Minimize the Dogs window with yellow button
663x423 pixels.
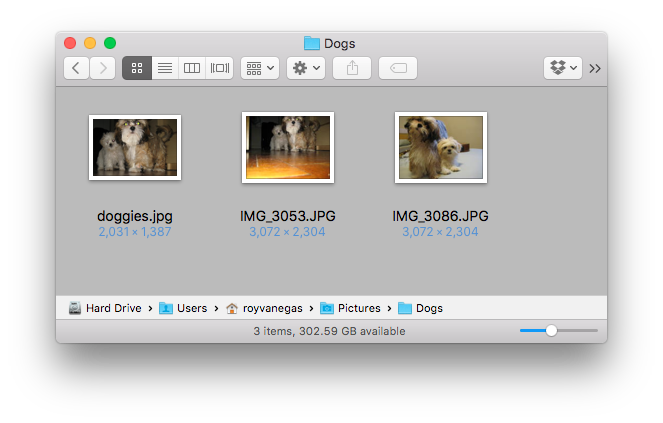[x=90, y=43]
